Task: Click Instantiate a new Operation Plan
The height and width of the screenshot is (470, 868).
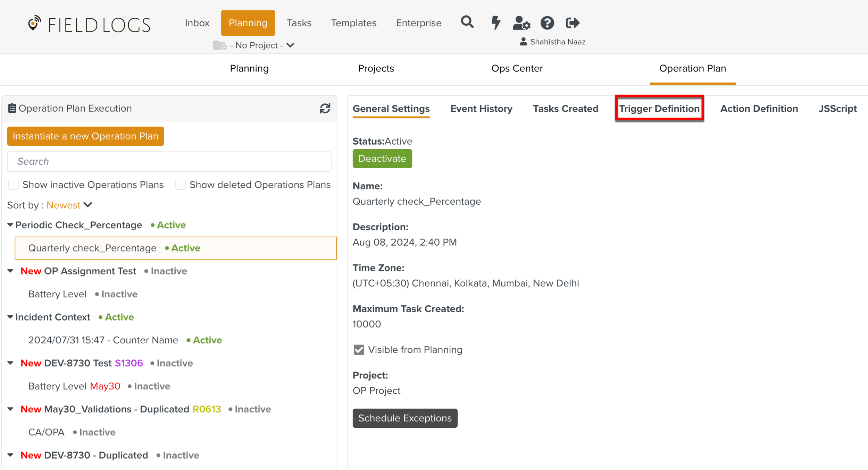Action: pyautogui.click(x=85, y=136)
